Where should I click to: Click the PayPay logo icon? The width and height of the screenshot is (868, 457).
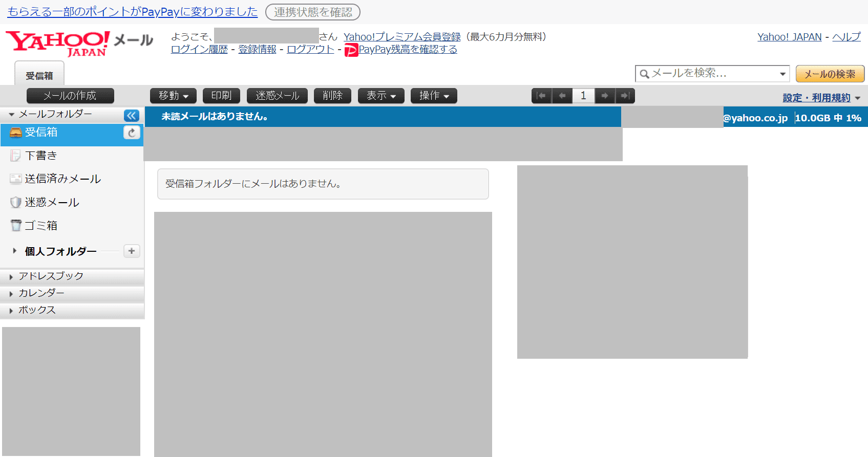pos(351,50)
